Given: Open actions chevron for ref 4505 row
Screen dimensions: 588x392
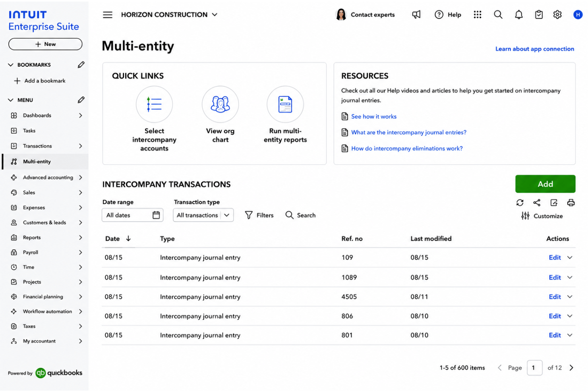Looking at the screenshot, I should [570, 297].
